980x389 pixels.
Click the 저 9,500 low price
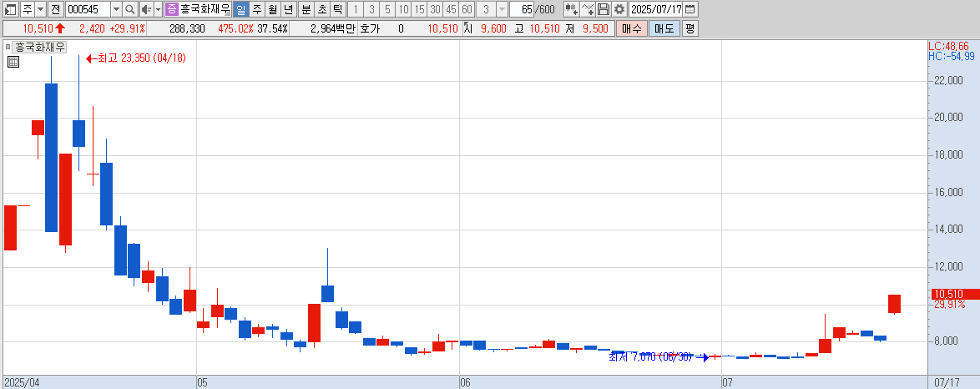(586, 28)
